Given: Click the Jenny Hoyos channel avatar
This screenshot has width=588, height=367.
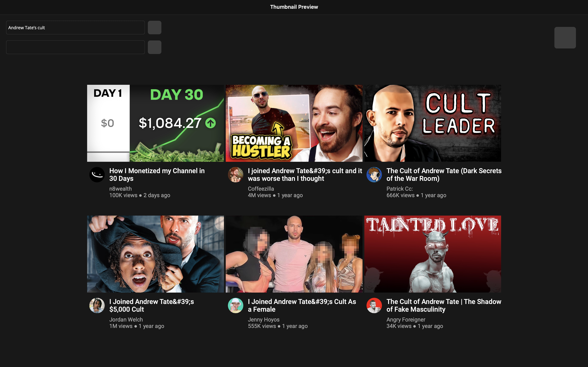Looking at the screenshot, I should (235, 305).
